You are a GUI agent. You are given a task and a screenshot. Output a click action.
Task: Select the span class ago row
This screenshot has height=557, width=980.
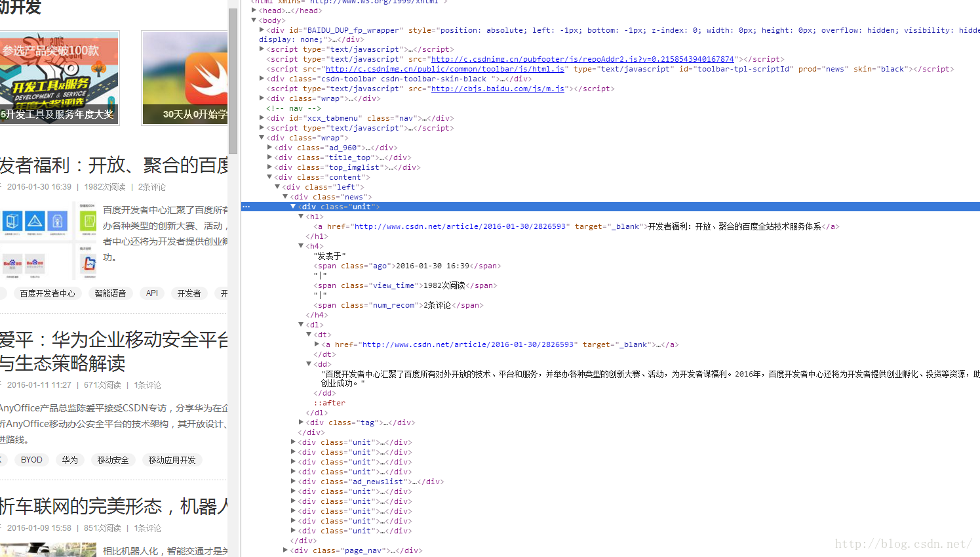(x=407, y=266)
